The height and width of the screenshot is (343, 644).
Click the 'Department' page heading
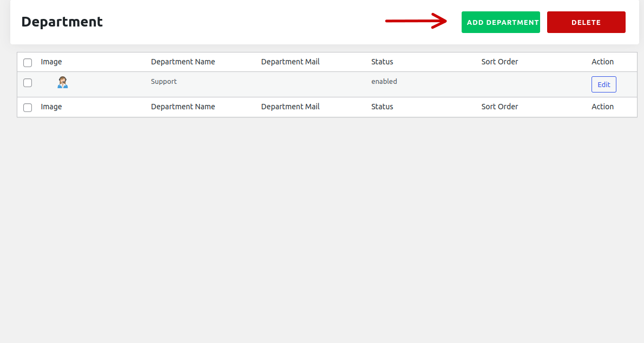pos(62,22)
